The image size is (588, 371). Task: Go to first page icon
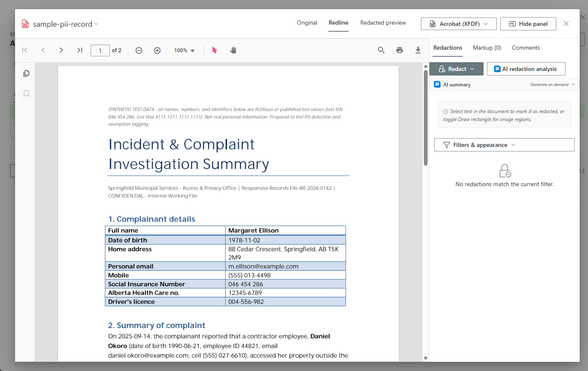(x=25, y=50)
